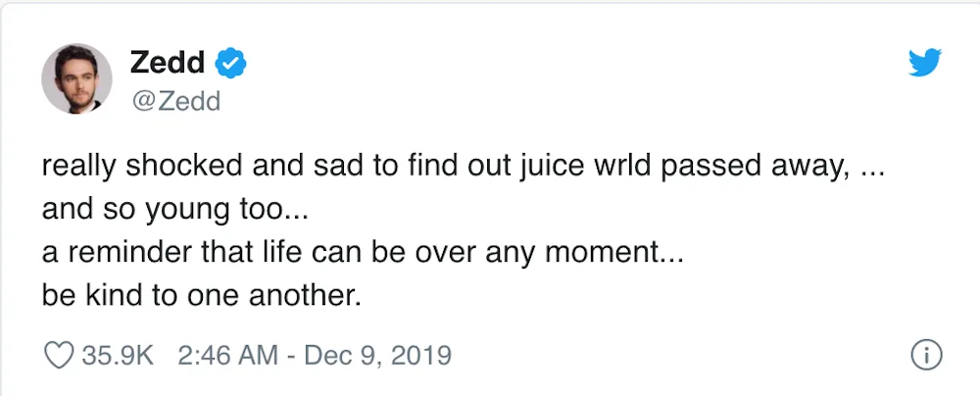
Task: Open the tweet info circle icon
Action: [x=926, y=355]
